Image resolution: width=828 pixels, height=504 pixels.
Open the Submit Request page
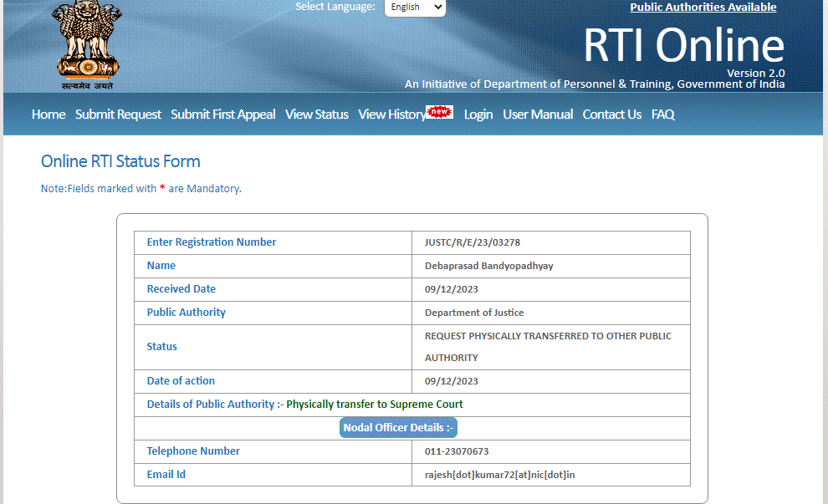pyautogui.click(x=118, y=115)
